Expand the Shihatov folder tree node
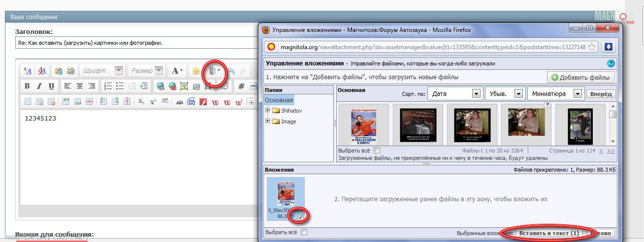 (x=268, y=111)
